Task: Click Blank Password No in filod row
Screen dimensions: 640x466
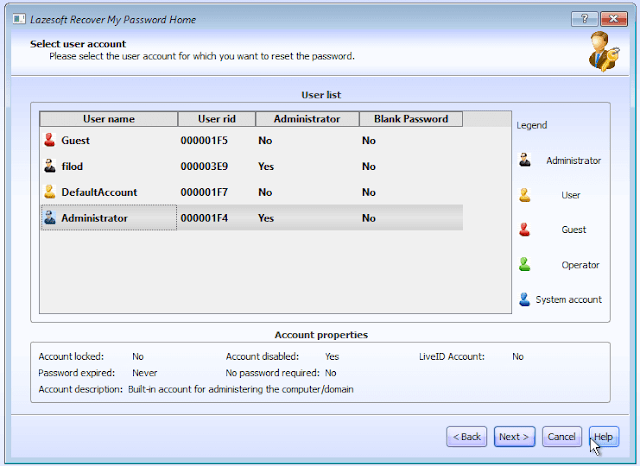Action: point(369,166)
